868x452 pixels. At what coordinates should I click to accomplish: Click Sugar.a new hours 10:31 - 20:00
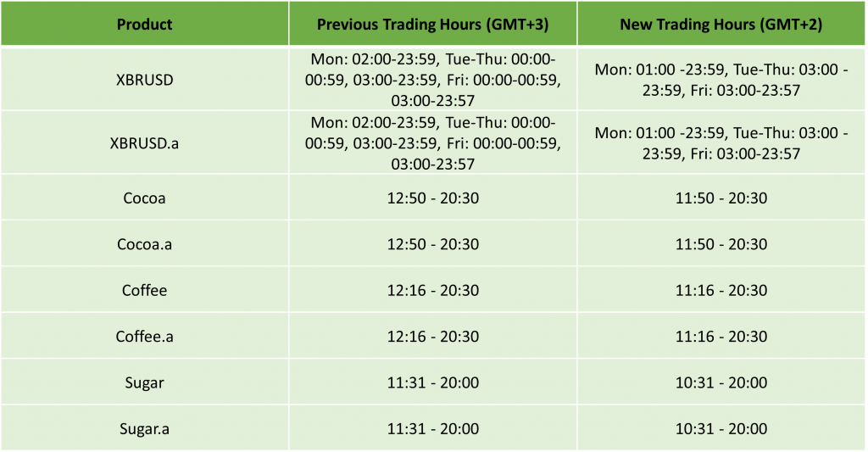721,428
